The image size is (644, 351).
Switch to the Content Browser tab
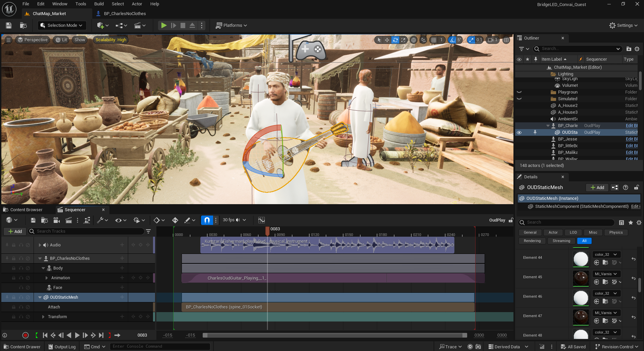(26, 210)
